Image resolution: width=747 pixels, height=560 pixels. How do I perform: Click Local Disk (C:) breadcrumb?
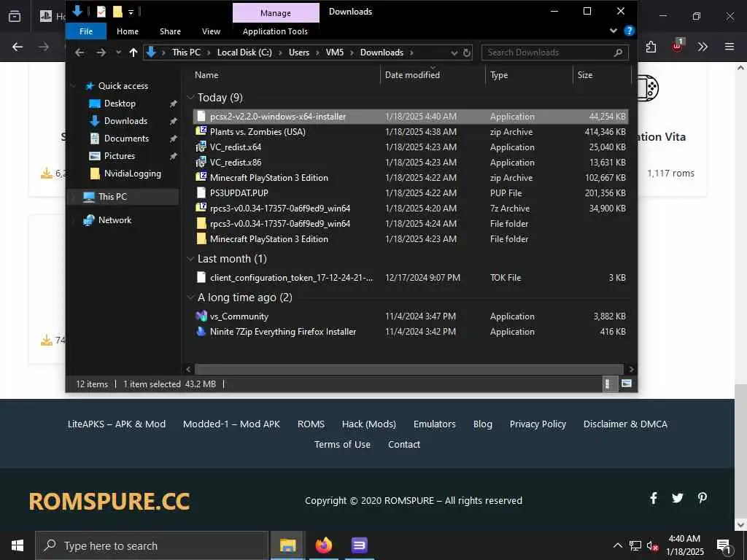[244, 52]
